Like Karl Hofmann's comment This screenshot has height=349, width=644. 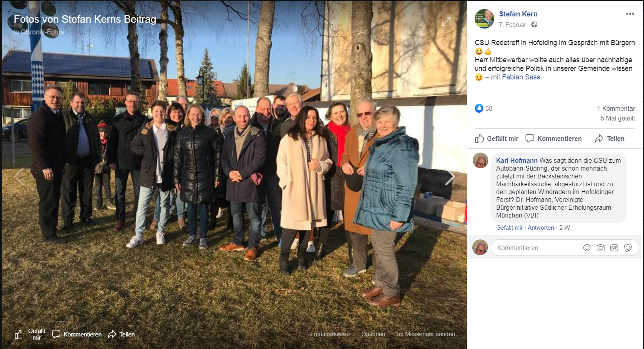point(509,228)
